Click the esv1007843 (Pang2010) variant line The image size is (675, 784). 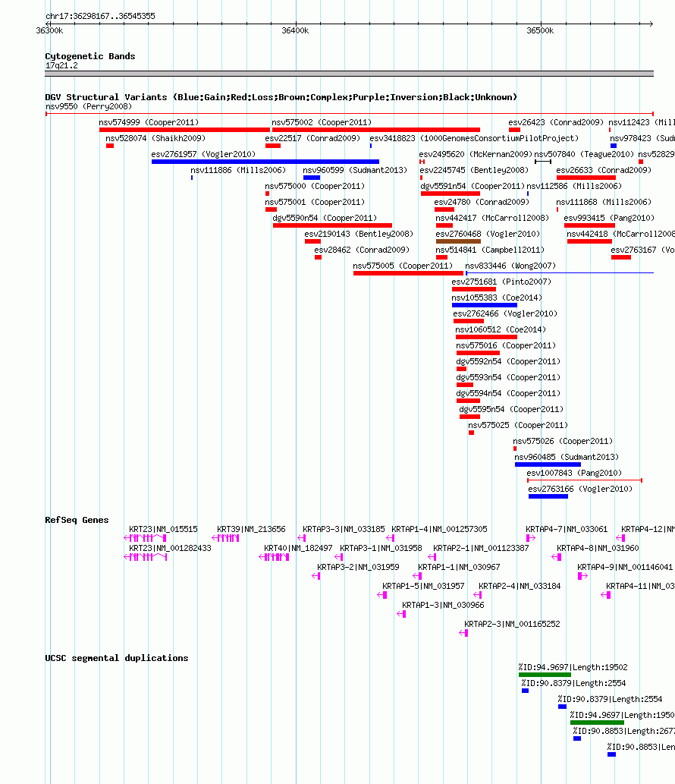point(585,480)
